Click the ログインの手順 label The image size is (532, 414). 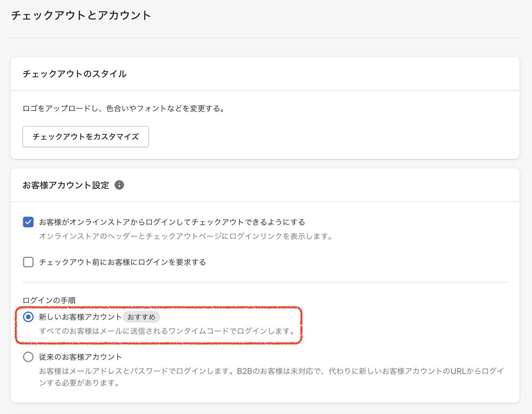tap(49, 301)
